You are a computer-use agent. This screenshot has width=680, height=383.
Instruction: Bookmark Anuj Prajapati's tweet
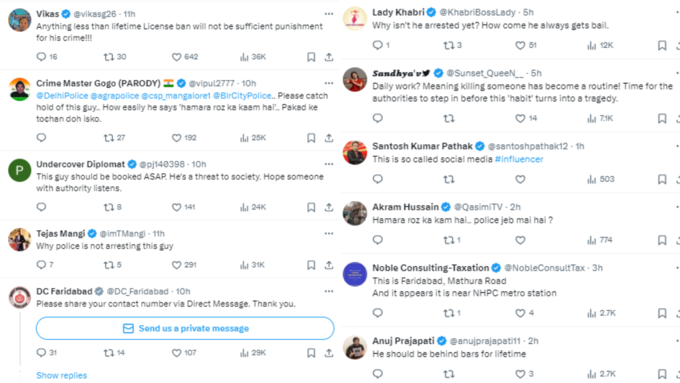point(662,374)
